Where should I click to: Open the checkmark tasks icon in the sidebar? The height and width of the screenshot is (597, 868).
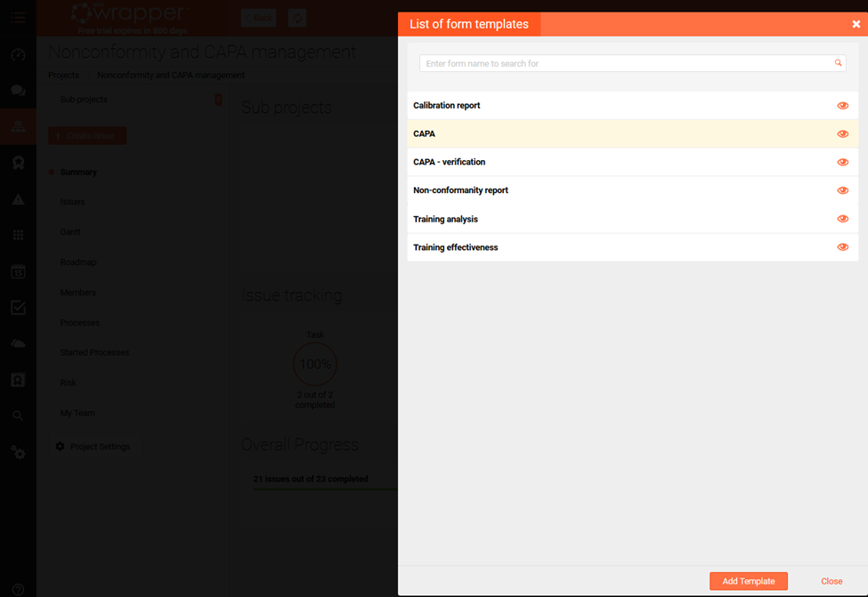point(18,308)
